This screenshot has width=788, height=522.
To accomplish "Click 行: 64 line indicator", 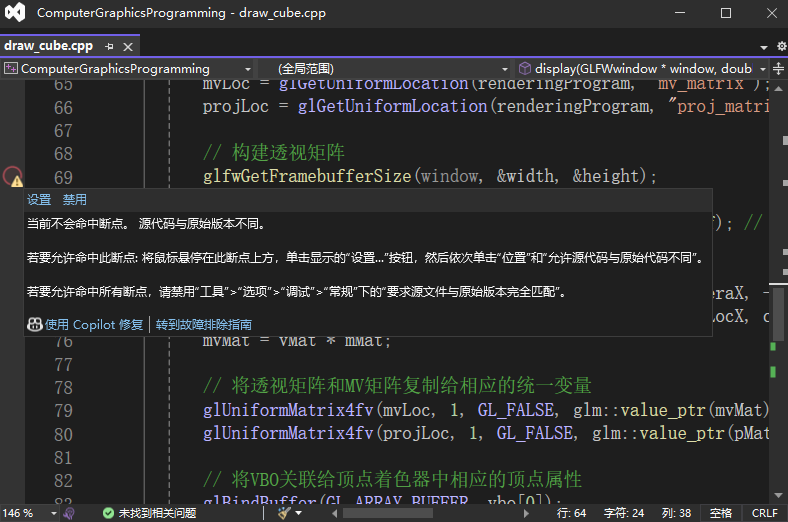I will coord(571,513).
